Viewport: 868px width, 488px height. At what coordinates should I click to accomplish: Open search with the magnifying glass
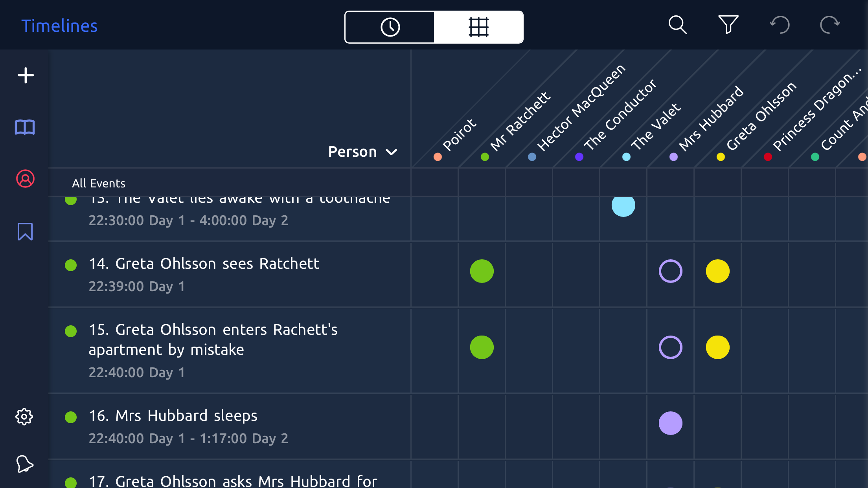[x=677, y=26]
